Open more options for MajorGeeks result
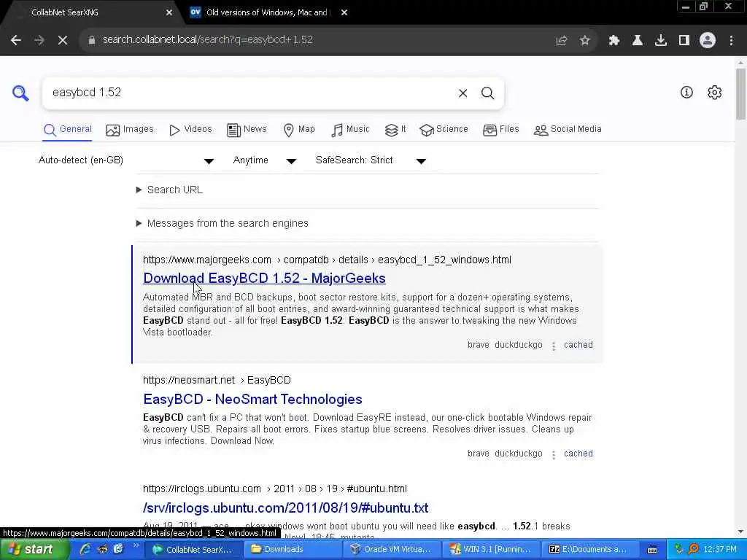The image size is (747, 560). tap(554, 346)
